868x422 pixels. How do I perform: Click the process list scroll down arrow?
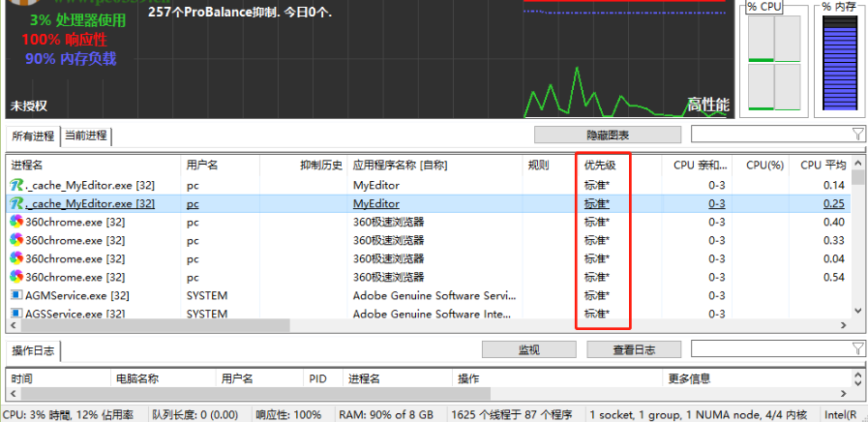click(858, 311)
